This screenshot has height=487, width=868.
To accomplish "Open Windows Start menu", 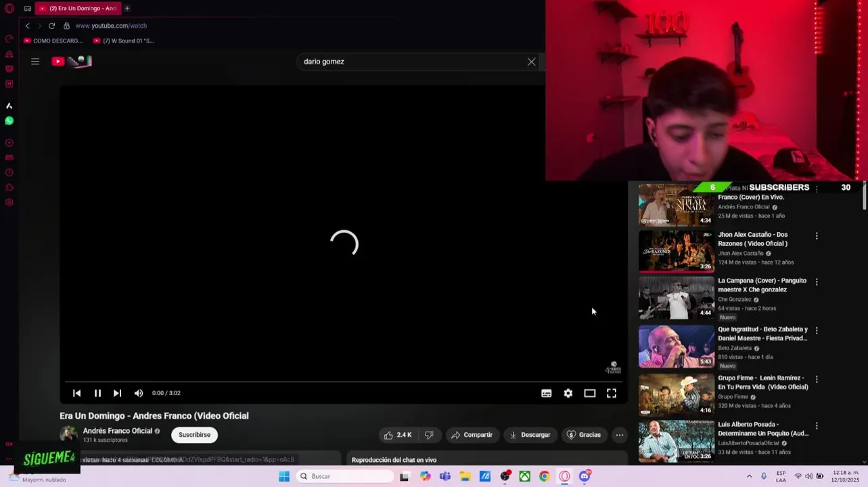I will [x=284, y=476].
